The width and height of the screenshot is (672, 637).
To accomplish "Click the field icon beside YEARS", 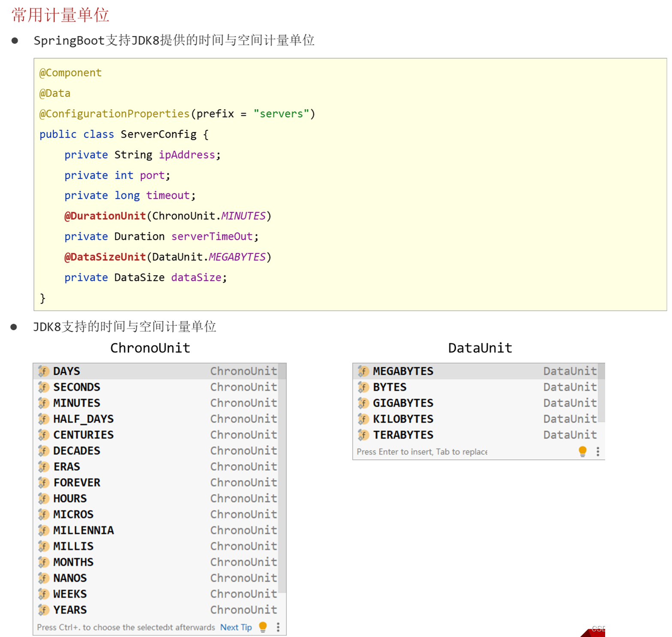I will (43, 609).
